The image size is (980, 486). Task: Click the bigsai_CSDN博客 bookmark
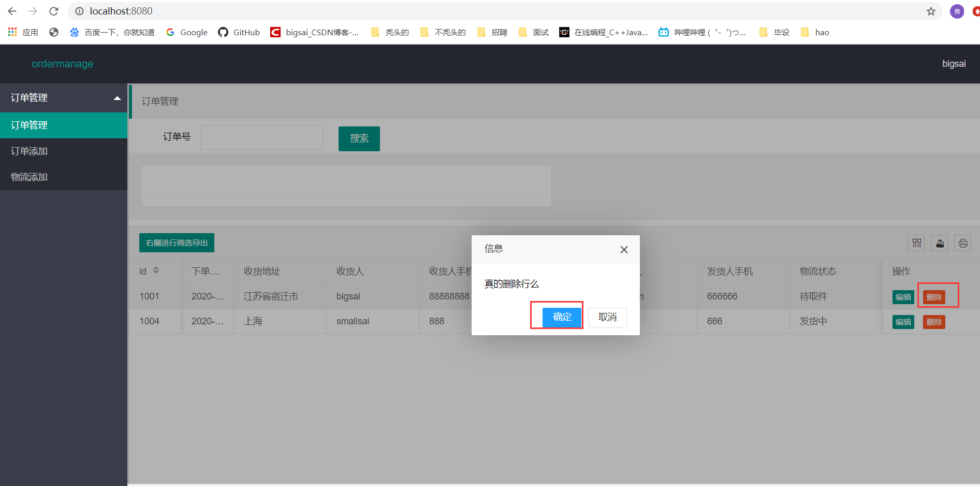coord(314,32)
